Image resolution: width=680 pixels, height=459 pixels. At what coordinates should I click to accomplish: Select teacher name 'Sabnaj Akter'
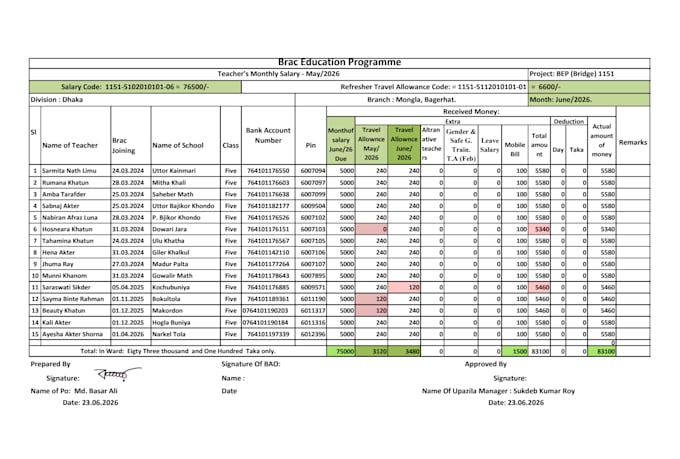click(x=61, y=206)
